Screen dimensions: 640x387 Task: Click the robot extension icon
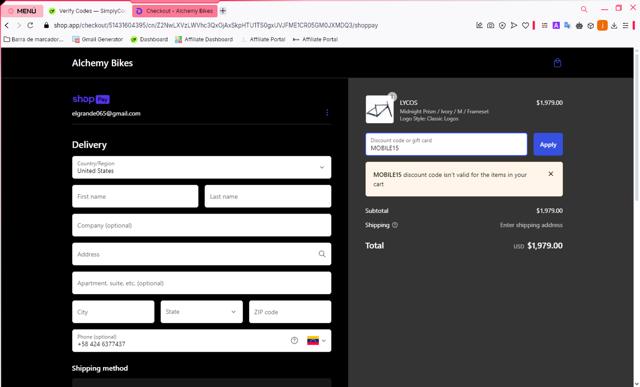tap(579, 25)
